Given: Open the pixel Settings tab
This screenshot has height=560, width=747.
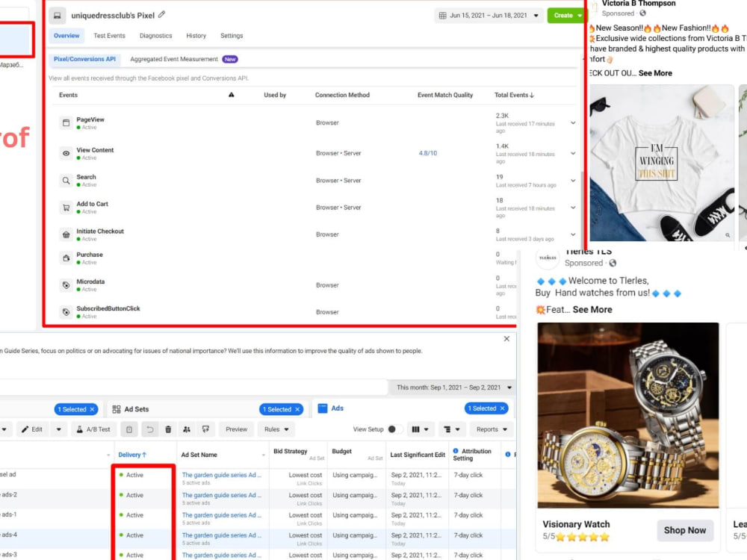Looking at the screenshot, I should pyautogui.click(x=232, y=36).
